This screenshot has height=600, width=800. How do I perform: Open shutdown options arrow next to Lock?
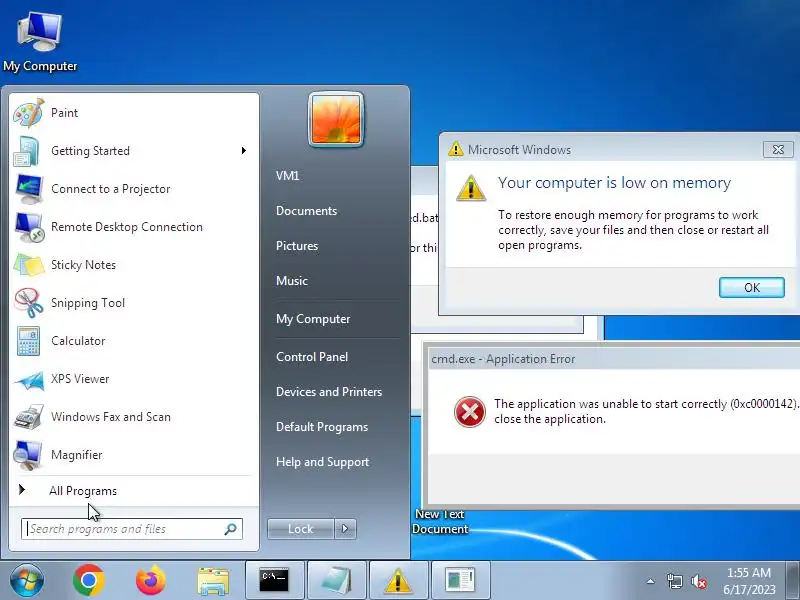pos(345,529)
